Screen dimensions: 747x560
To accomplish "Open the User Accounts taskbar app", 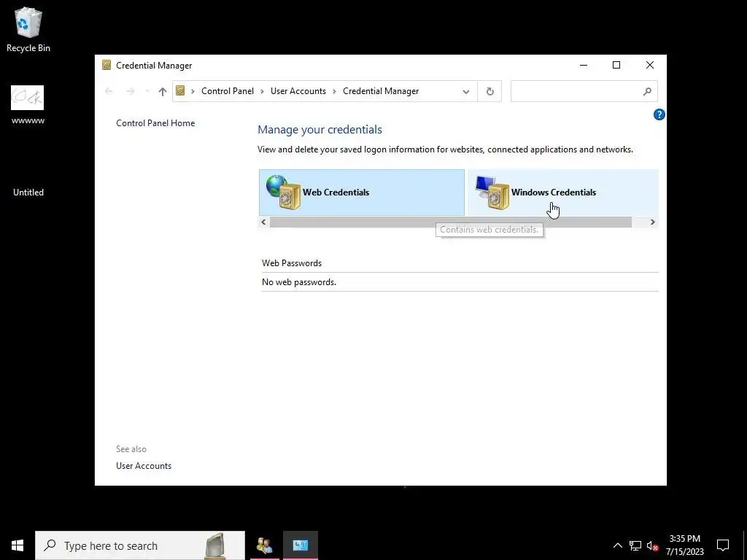I will (x=264, y=545).
